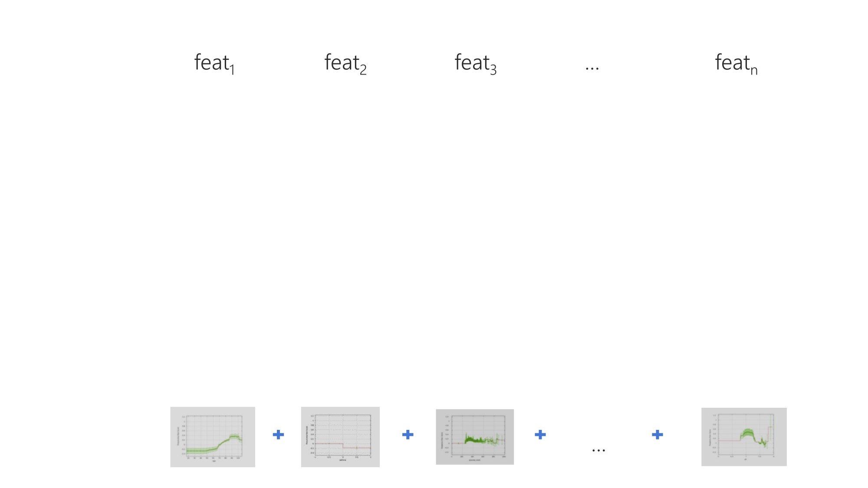868x488 pixels.
Task: Click the plus between second and third charts
Action: (408, 435)
